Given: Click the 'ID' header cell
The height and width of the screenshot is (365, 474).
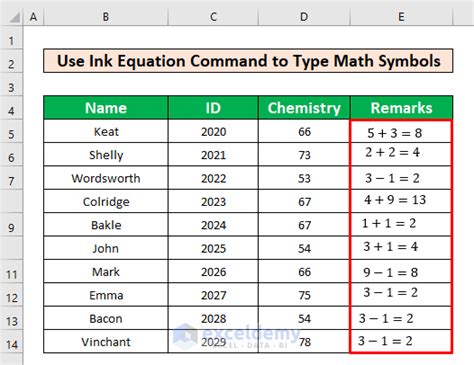Looking at the screenshot, I should pos(213,108).
